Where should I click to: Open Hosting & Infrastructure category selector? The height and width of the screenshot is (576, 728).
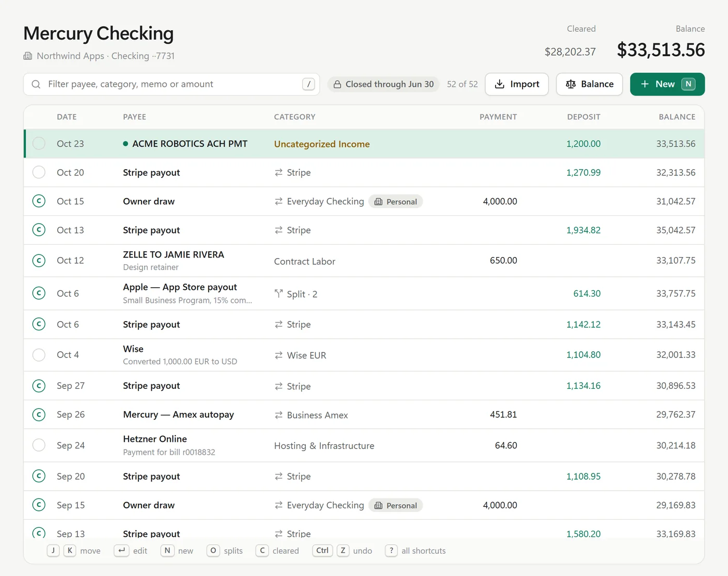click(324, 446)
